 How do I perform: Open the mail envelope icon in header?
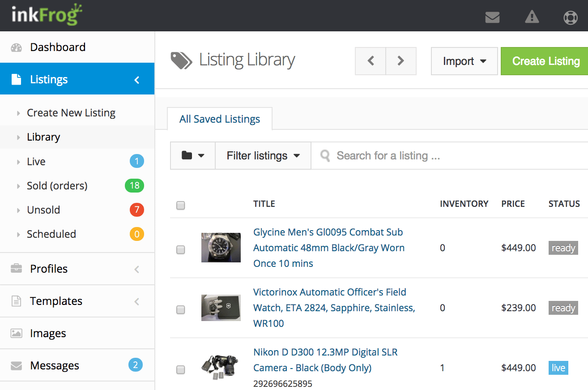click(492, 17)
